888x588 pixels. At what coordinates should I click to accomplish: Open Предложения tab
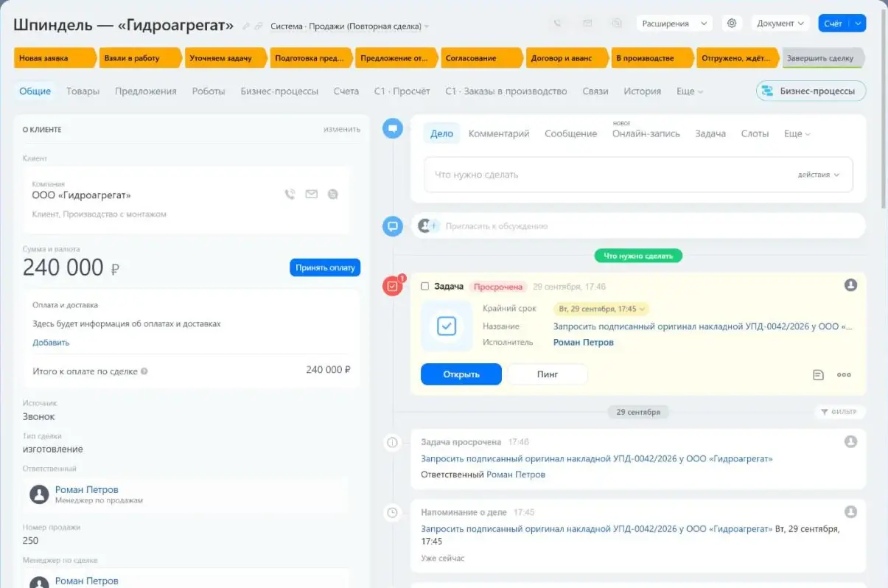145,91
